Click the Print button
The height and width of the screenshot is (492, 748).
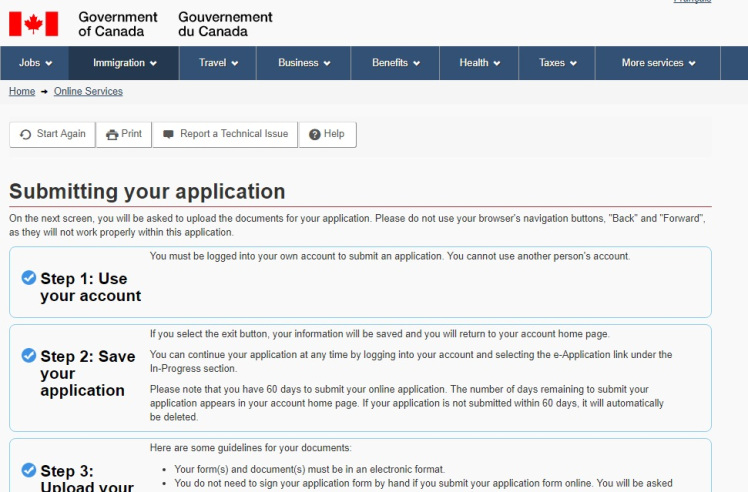[x=124, y=134]
